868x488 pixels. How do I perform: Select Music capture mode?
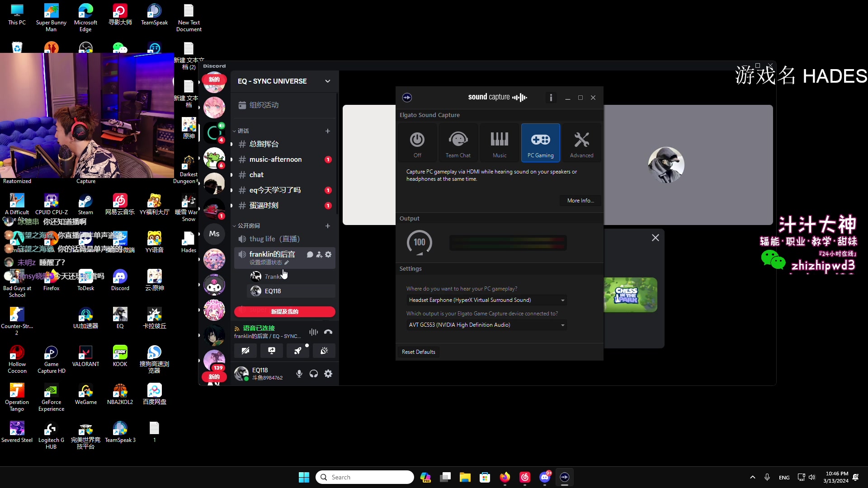coord(500,143)
